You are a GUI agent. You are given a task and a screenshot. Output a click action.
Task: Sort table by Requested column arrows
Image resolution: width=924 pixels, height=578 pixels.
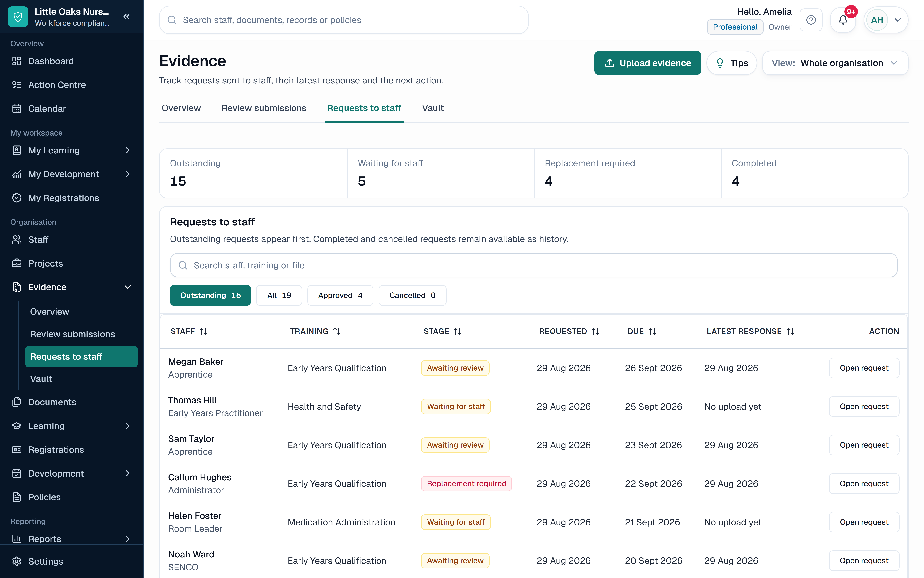tap(596, 331)
